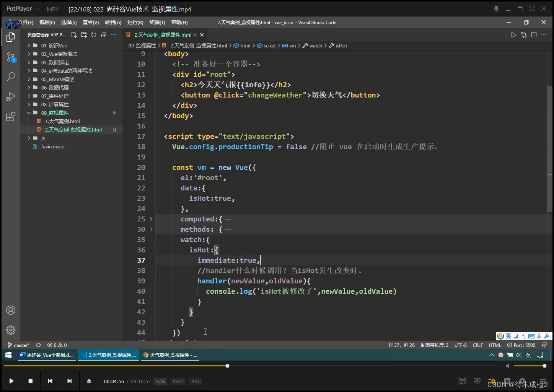Click PotPlayer's eject/open file button
The height and width of the screenshot is (392, 554).
point(89,381)
